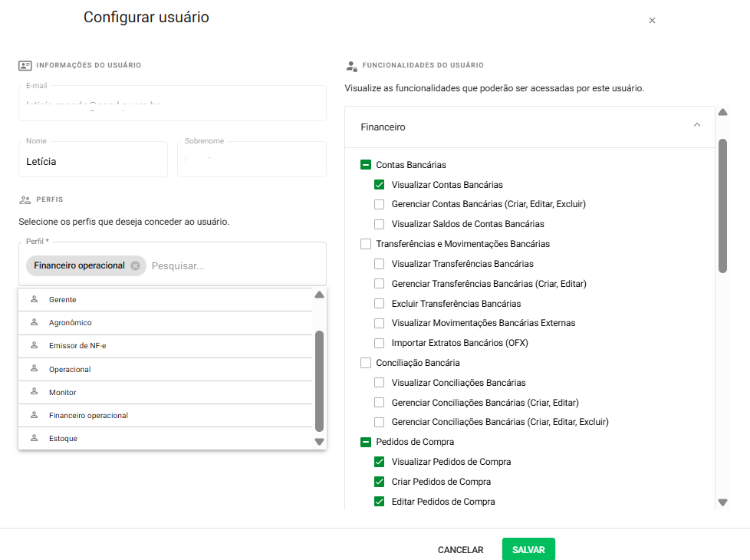
Task: Click the CANCELAR button
Action: pyautogui.click(x=460, y=550)
